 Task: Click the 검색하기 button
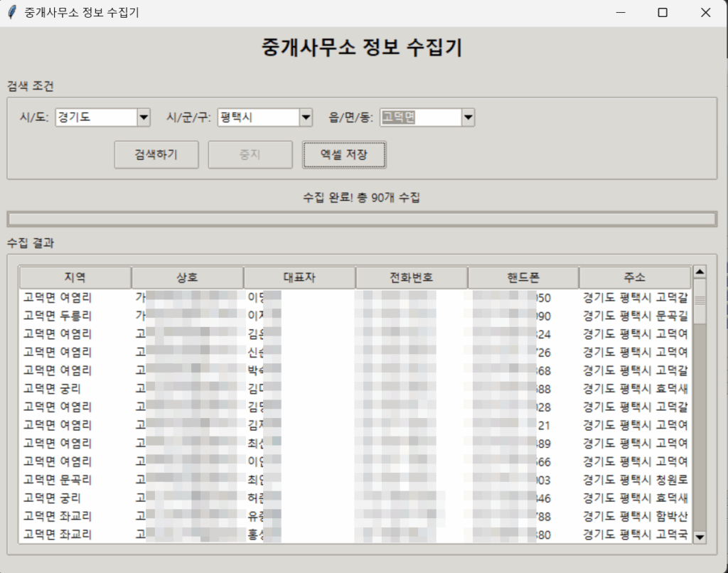coord(156,154)
